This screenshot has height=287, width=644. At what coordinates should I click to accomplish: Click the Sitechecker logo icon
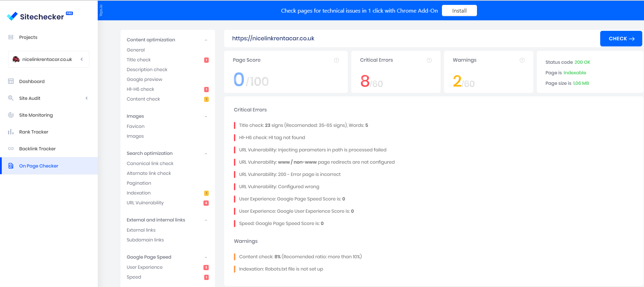(x=12, y=16)
